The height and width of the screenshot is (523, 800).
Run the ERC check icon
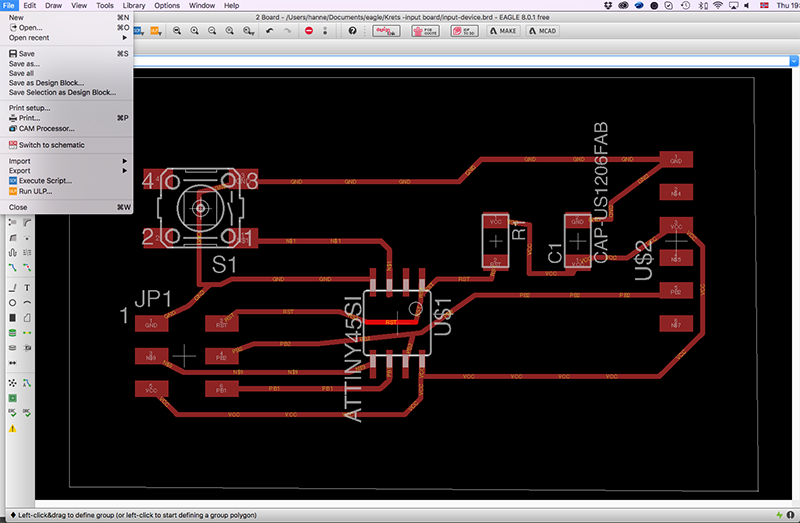13,413
